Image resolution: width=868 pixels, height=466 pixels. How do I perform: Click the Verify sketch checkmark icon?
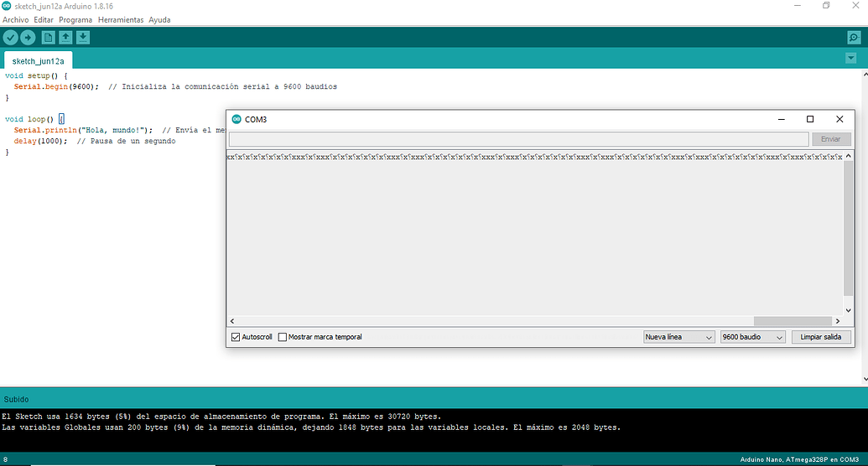(x=11, y=38)
